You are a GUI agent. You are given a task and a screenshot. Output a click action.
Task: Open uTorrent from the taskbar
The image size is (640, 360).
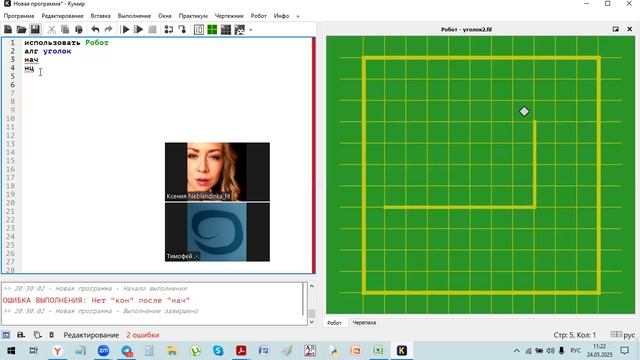point(196,351)
